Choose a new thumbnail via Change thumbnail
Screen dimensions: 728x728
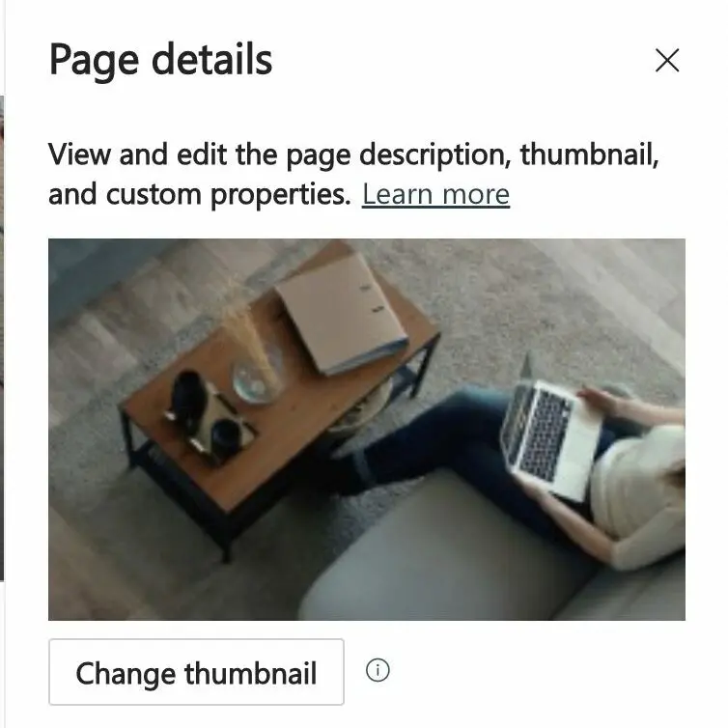click(x=196, y=672)
